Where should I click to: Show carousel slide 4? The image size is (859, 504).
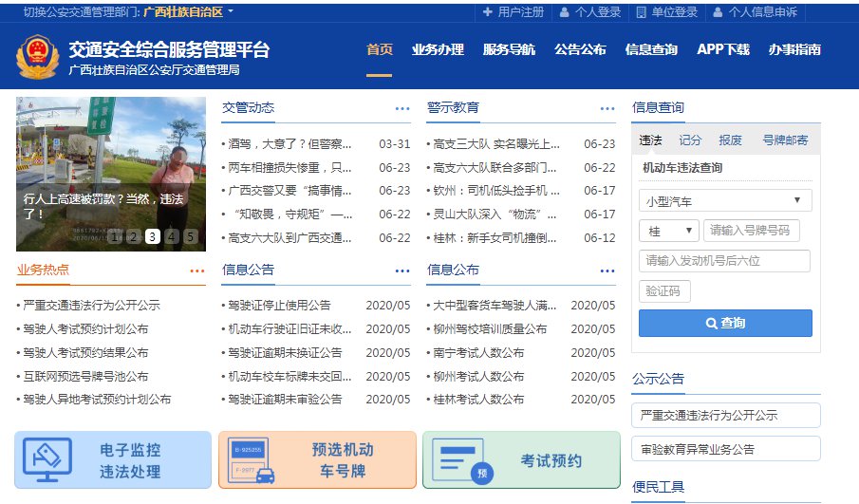172,236
